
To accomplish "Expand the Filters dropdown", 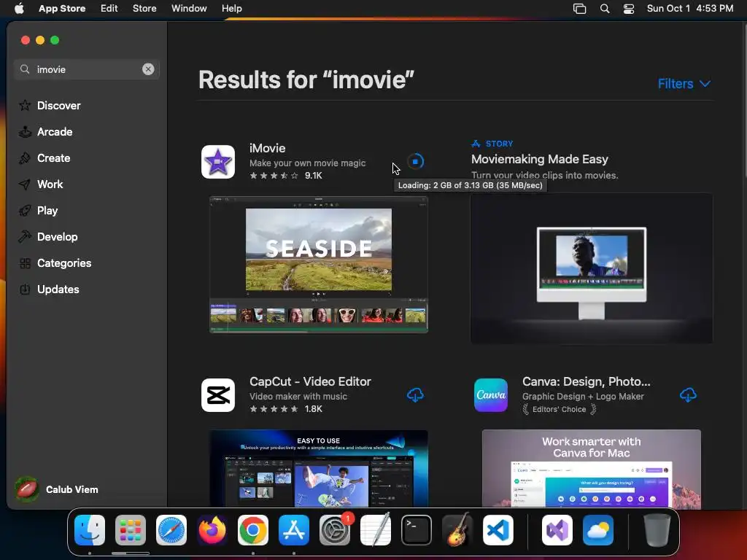I will pyautogui.click(x=684, y=84).
